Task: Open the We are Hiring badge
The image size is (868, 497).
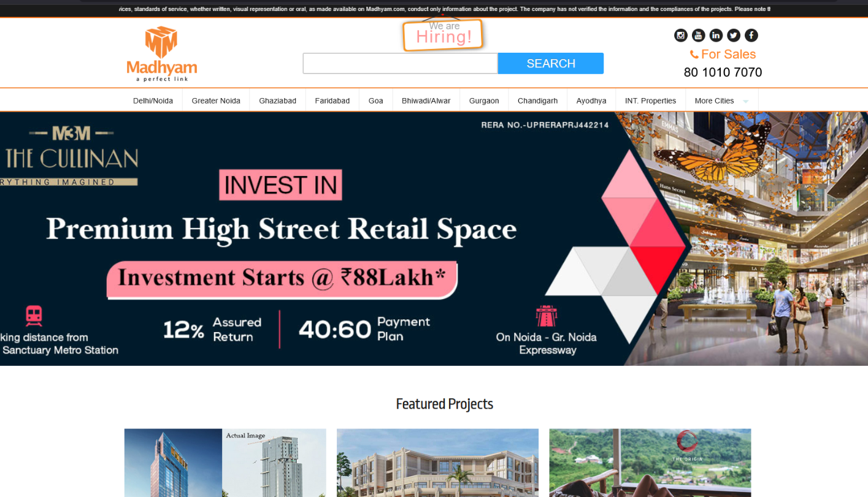Action: [443, 34]
